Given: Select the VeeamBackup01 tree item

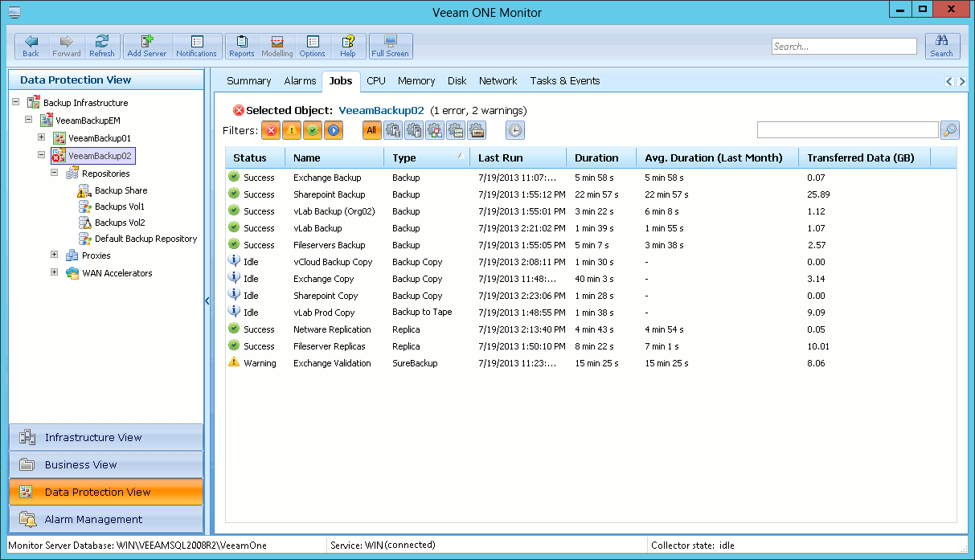Looking at the screenshot, I should [x=100, y=138].
